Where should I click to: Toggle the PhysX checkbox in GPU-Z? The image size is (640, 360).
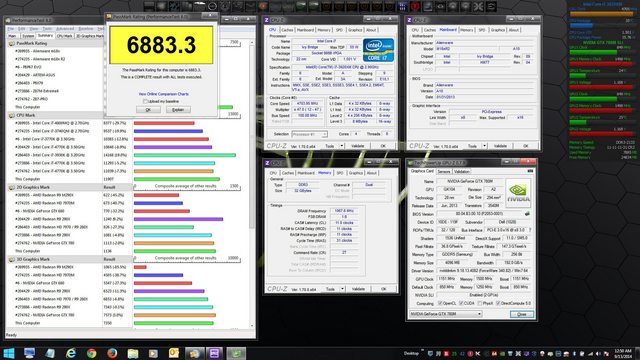(x=480, y=303)
